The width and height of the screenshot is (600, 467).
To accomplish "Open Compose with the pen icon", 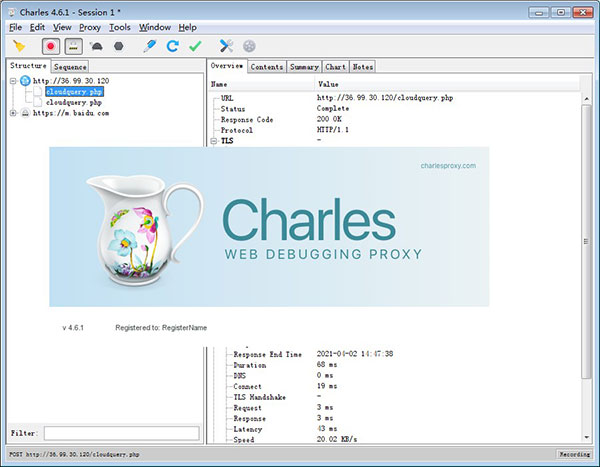I will tap(150, 46).
